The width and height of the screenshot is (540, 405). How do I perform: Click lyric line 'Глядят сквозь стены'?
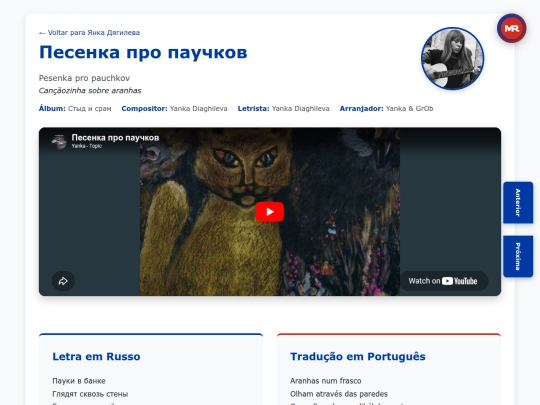[x=90, y=394]
